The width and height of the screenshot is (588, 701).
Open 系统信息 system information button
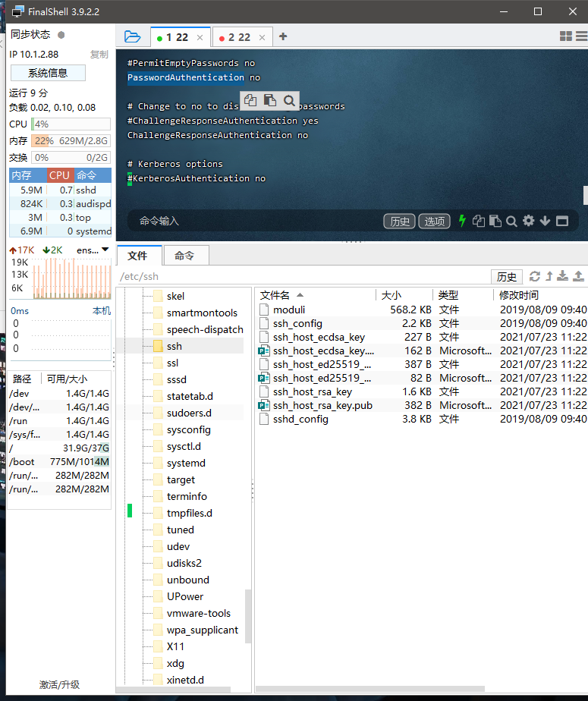pos(48,73)
